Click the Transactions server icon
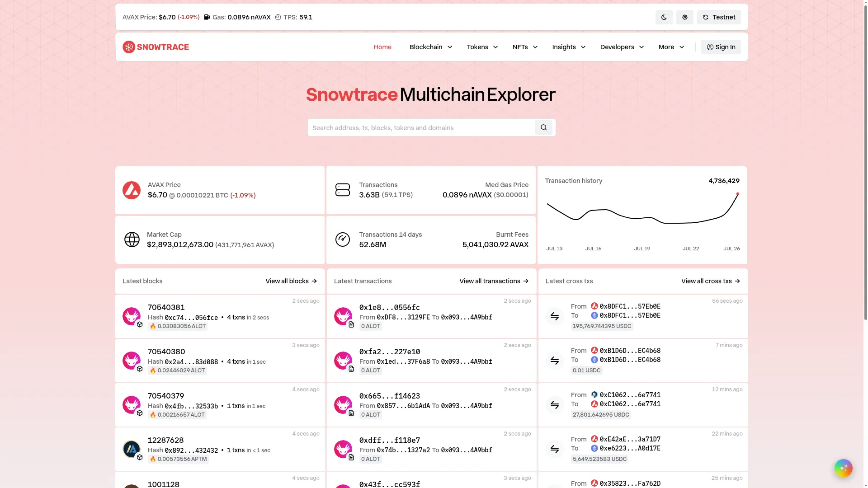This screenshot has height=488, width=868. [342, 190]
